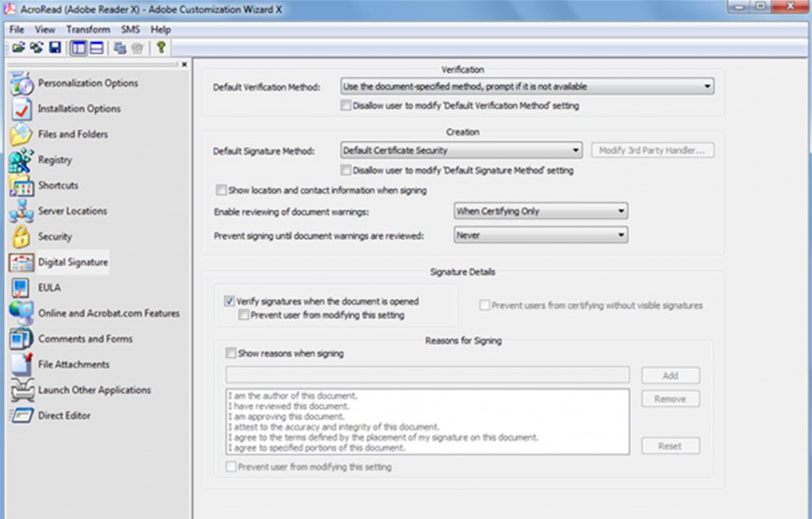Click the greyed-out toolbar icon beside the help icon
812x519 pixels.
click(x=137, y=48)
